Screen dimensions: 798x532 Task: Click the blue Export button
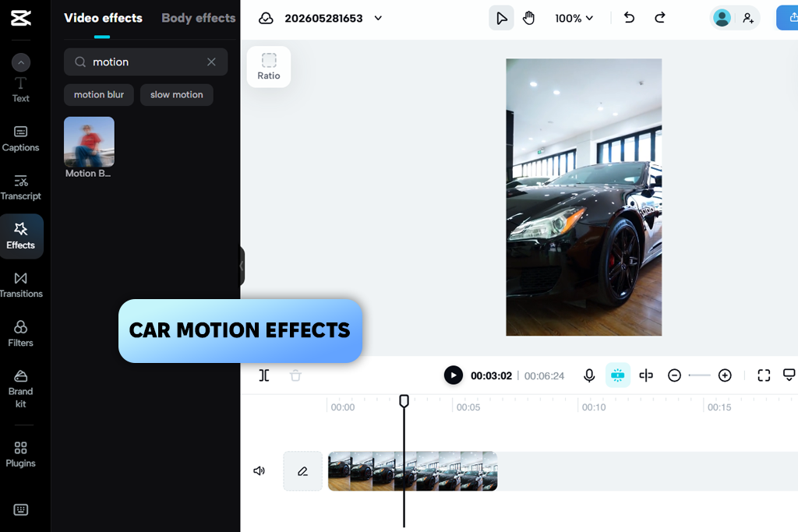pos(787,18)
